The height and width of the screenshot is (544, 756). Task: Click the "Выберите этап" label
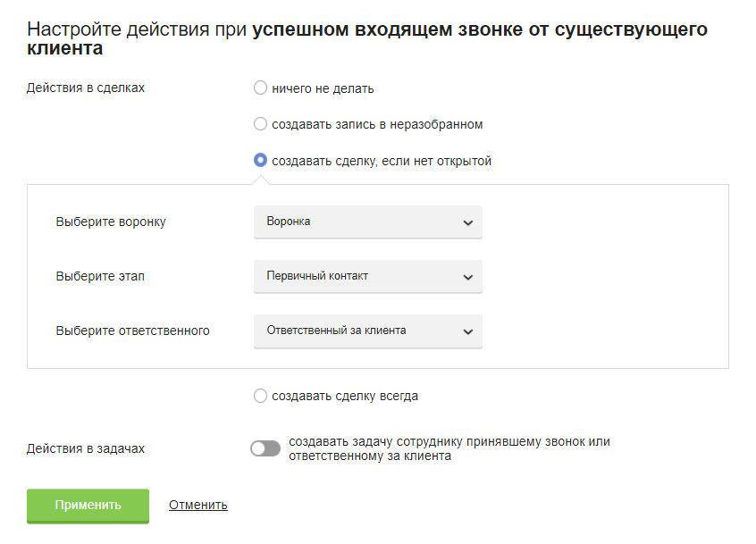tap(100, 277)
